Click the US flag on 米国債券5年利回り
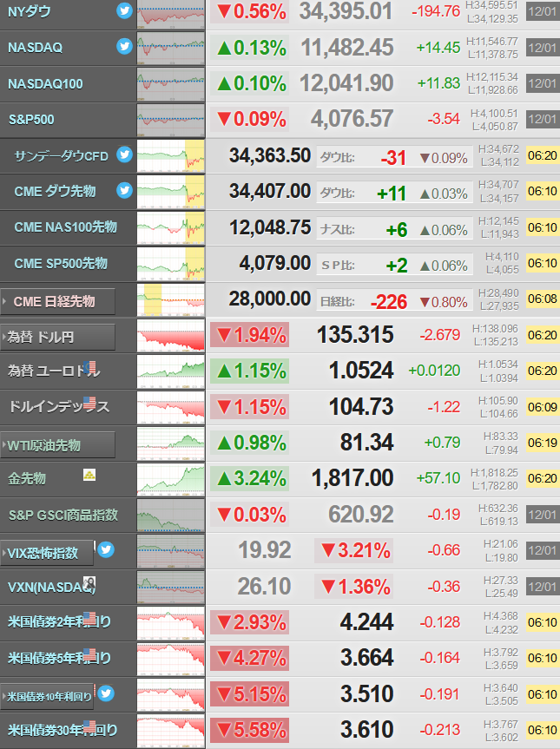Viewport: 560px width, 749px height. click(89, 654)
